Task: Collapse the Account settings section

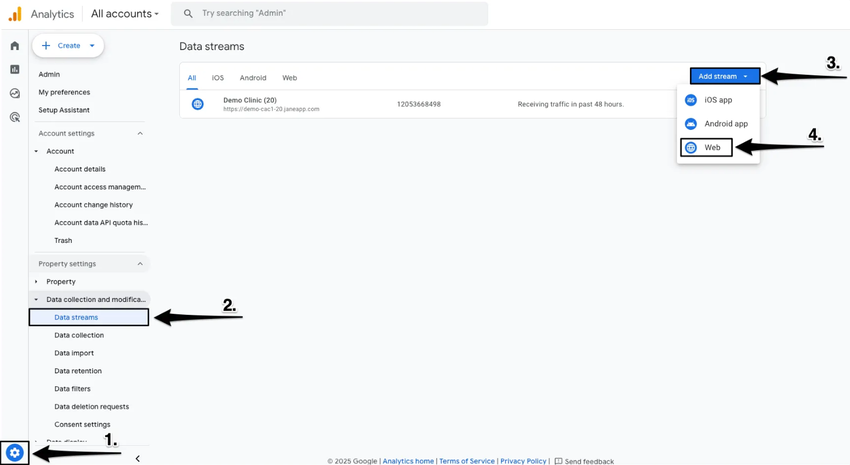Action: [x=140, y=133]
